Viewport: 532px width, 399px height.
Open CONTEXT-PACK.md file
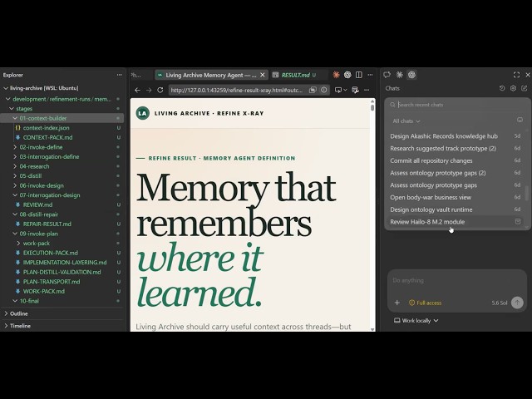point(47,137)
